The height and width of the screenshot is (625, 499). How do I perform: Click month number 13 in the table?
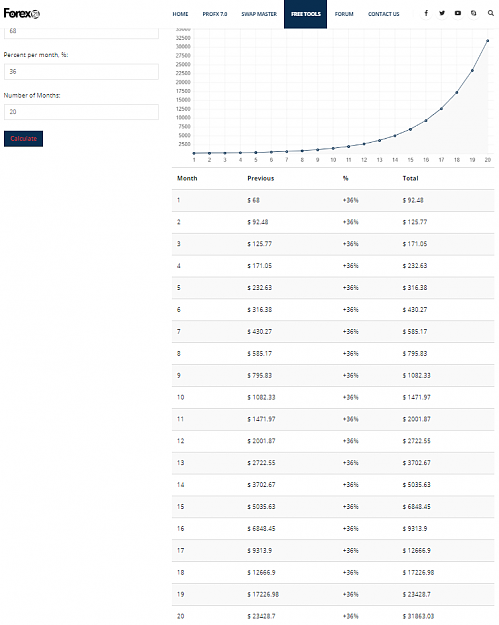coord(181,463)
